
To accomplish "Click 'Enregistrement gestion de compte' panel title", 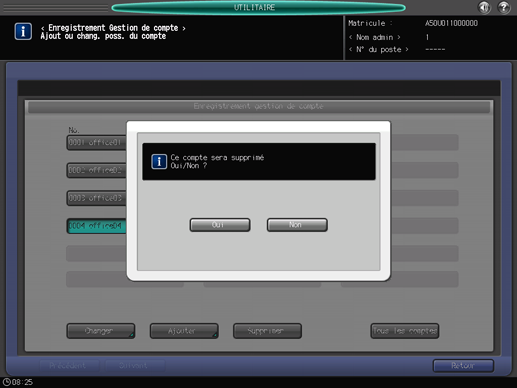I will pos(259,106).
